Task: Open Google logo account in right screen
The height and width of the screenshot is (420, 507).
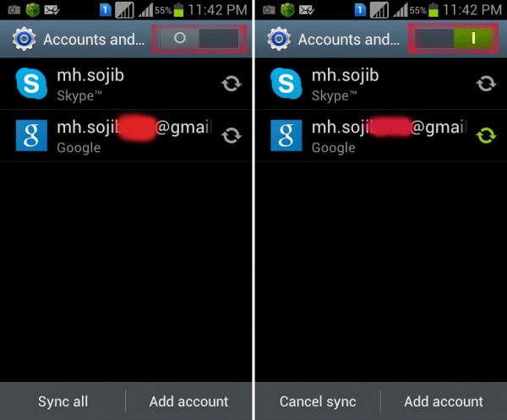Action: coord(286,135)
